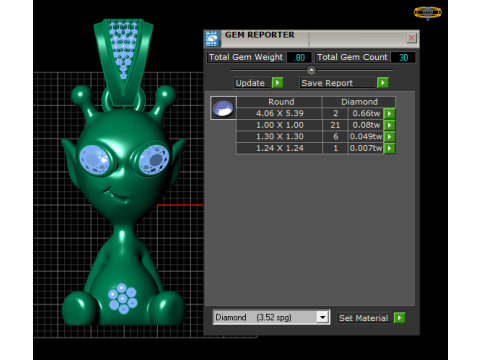Click the Diamond column header
The height and width of the screenshot is (360, 480).
point(359,102)
